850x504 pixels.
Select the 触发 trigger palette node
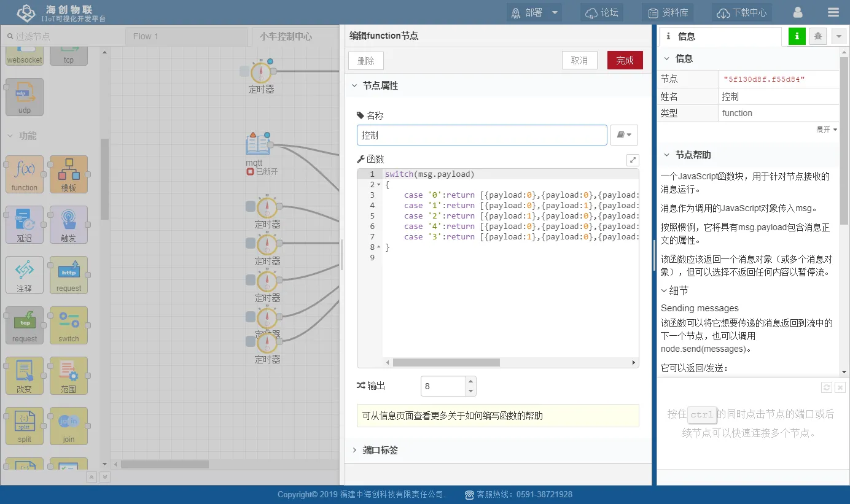[x=69, y=225]
